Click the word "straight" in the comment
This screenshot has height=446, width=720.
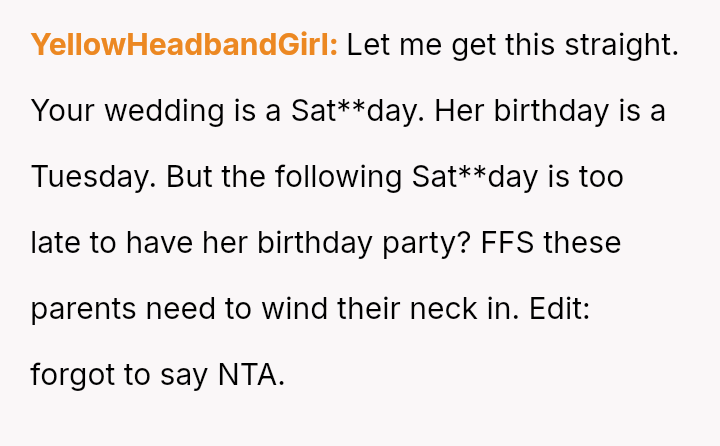pyautogui.click(x=612, y=45)
